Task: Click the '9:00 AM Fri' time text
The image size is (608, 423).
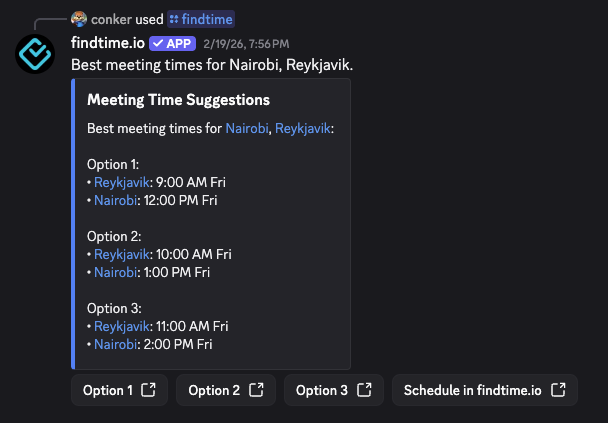Action: [x=190, y=182]
